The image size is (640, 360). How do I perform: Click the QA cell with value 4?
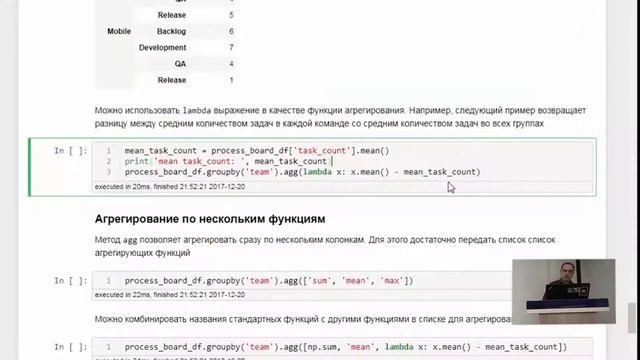pos(180,64)
